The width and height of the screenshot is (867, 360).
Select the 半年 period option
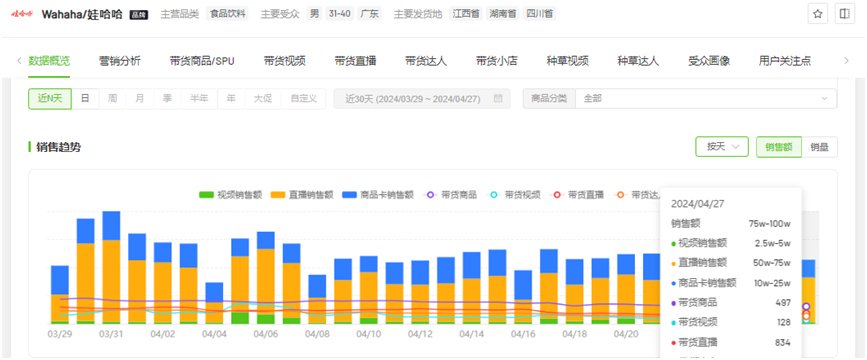[x=199, y=99]
